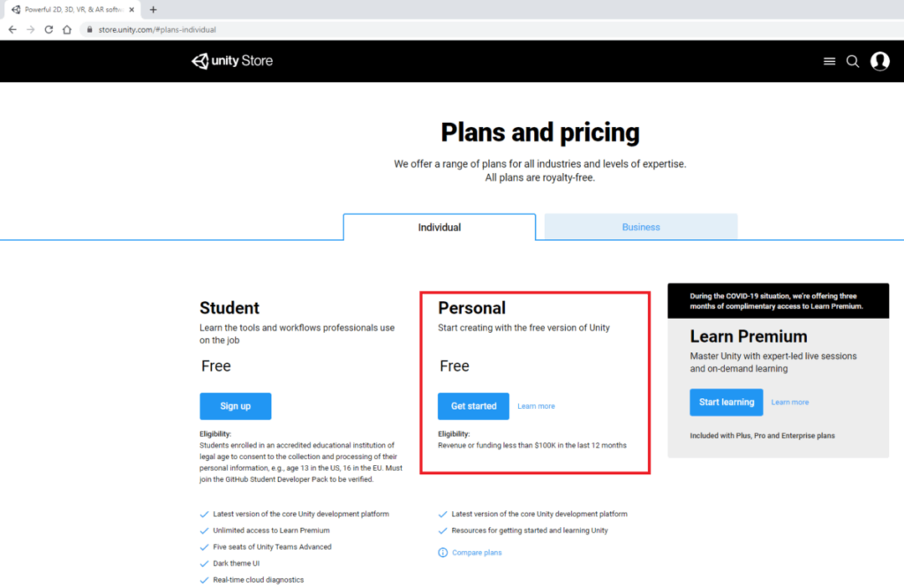
Task: Close the Unity browser tab
Action: coord(133,10)
